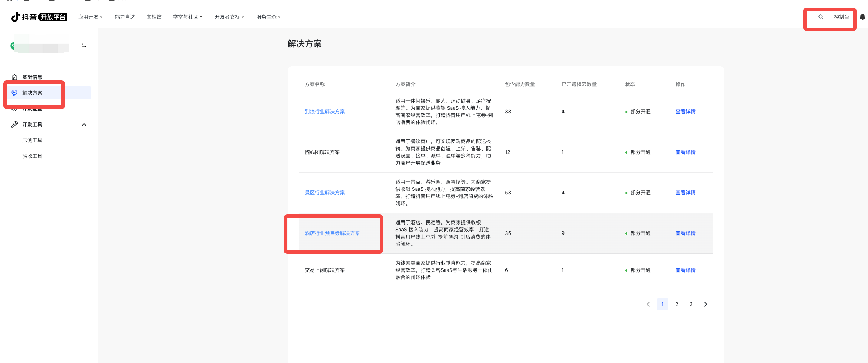Expand the 学堂与社区 dropdown menu

[x=188, y=17]
